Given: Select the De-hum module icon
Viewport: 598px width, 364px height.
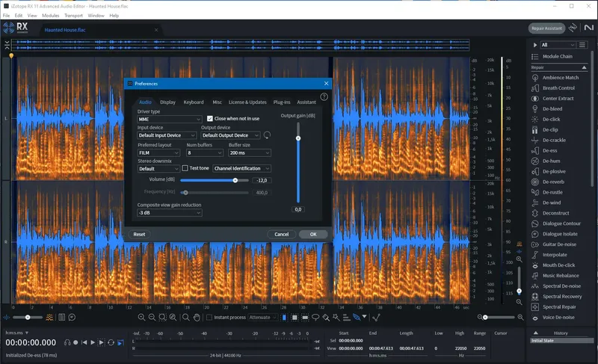Looking at the screenshot, I should click(535, 161).
